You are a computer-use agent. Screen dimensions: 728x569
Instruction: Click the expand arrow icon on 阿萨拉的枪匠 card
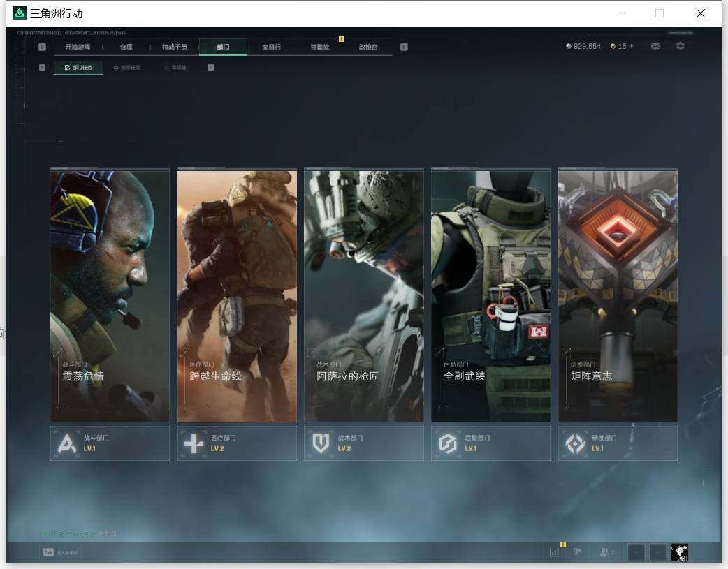coord(312,353)
